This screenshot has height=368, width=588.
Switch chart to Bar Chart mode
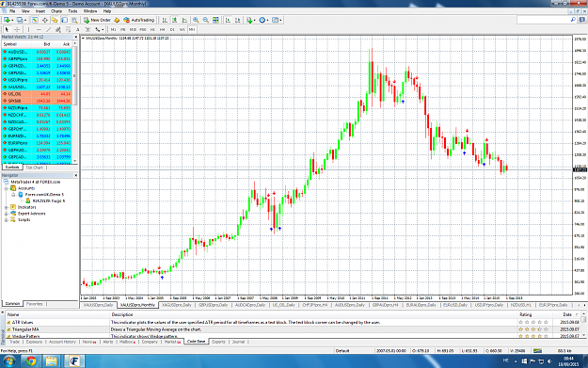point(165,20)
